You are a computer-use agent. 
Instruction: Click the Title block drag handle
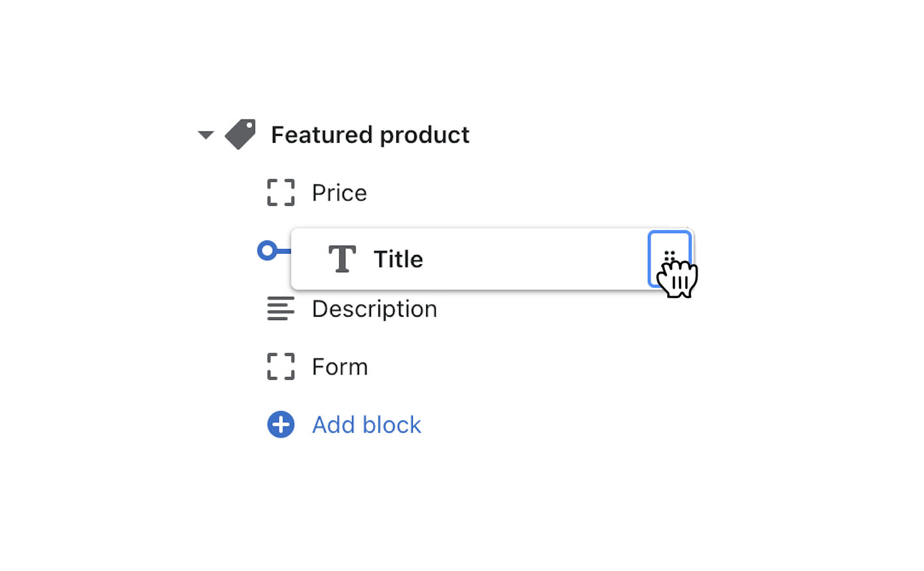tap(670, 259)
